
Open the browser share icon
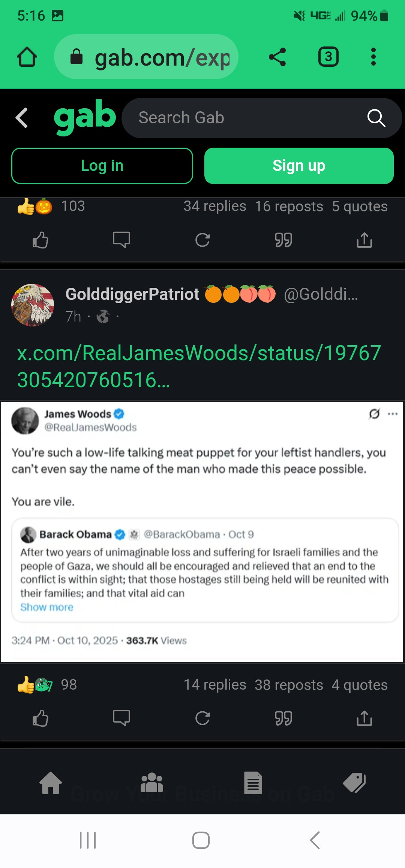point(277,57)
